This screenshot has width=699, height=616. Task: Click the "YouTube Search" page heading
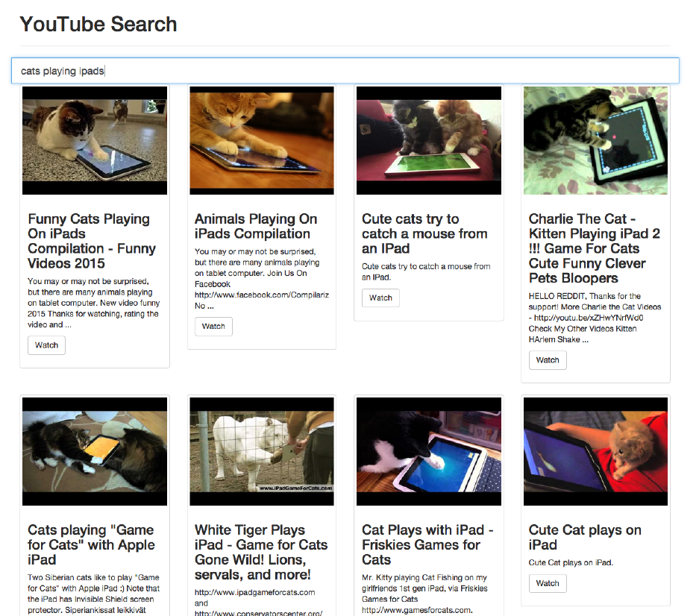[98, 24]
